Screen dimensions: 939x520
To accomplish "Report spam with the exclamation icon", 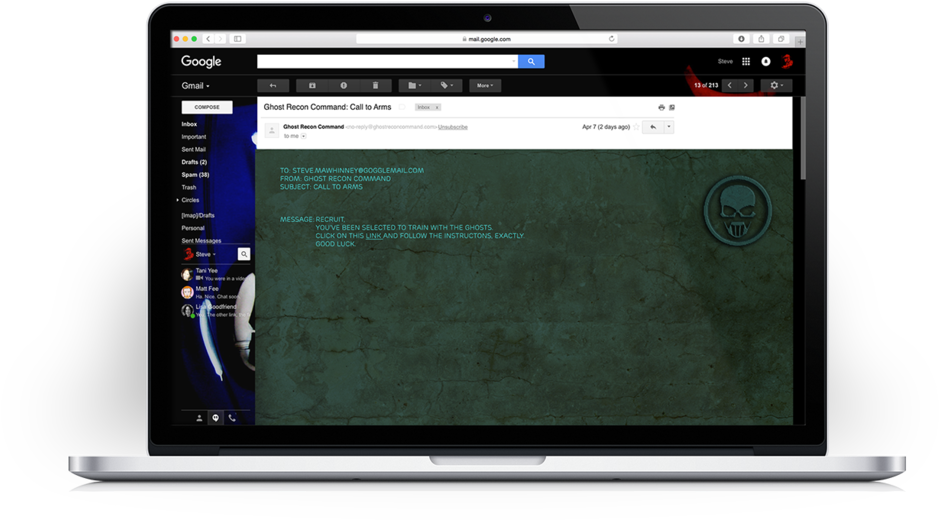I will click(344, 86).
